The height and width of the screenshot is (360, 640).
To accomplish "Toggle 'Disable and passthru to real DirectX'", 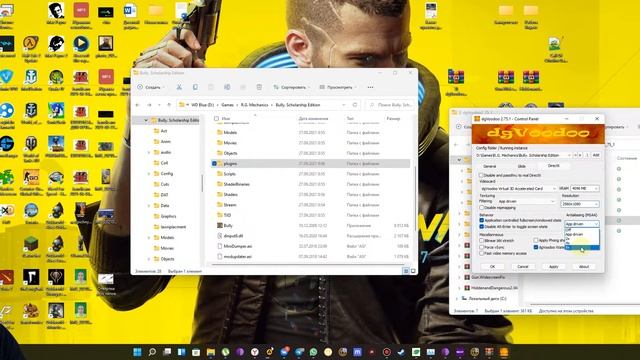I will pyautogui.click(x=481, y=175).
